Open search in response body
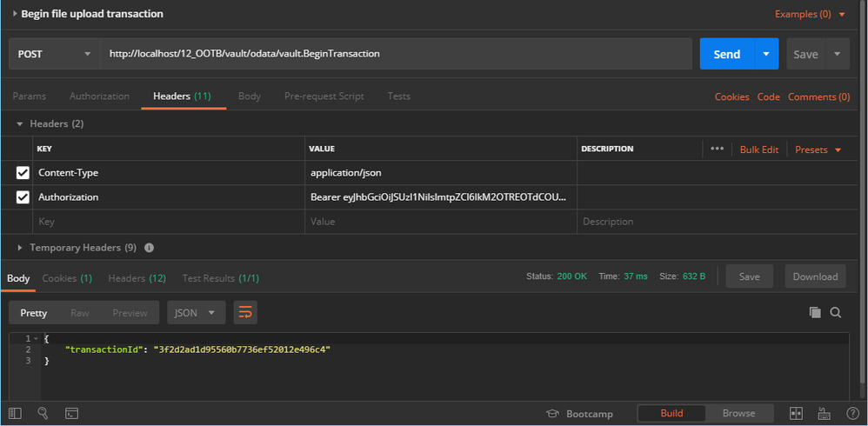Viewport: 868px width, 426px height. [x=836, y=312]
